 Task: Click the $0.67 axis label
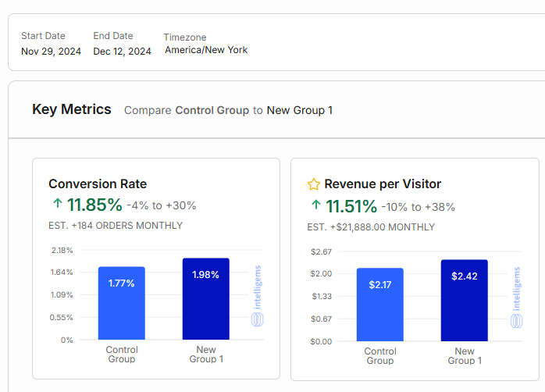pos(321,319)
